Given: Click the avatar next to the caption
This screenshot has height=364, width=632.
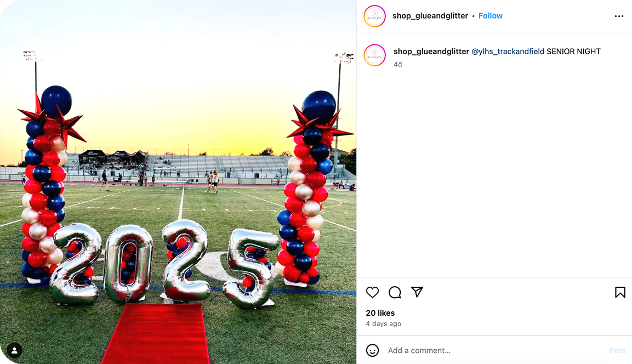Looking at the screenshot, I should 374,55.
